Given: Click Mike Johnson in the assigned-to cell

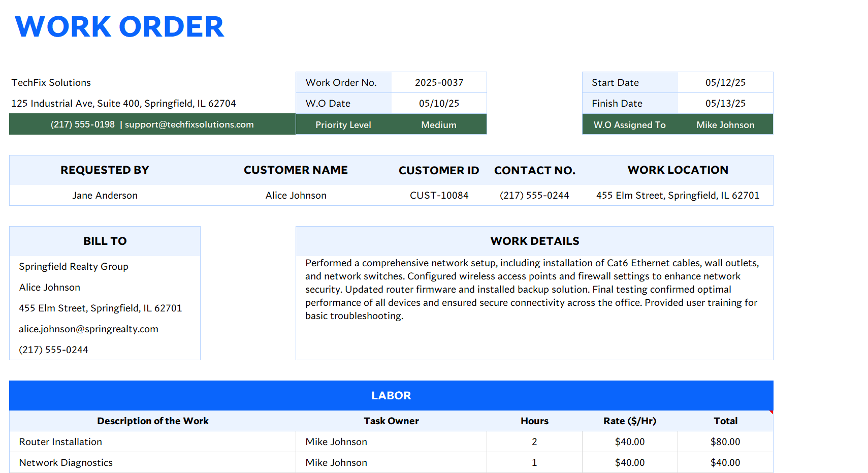Looking at the screenshot, I should coord(725,125).
